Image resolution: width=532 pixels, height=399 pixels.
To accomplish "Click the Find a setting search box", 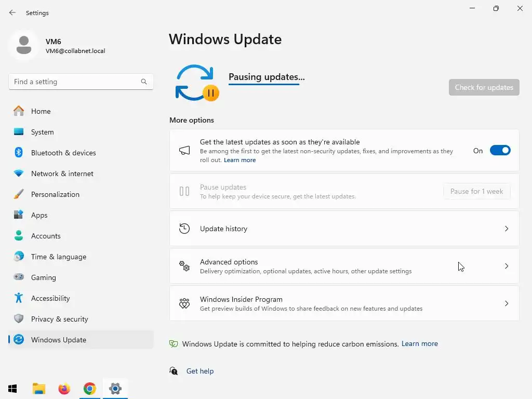I will pyautogui.click(x=81, y=82).
